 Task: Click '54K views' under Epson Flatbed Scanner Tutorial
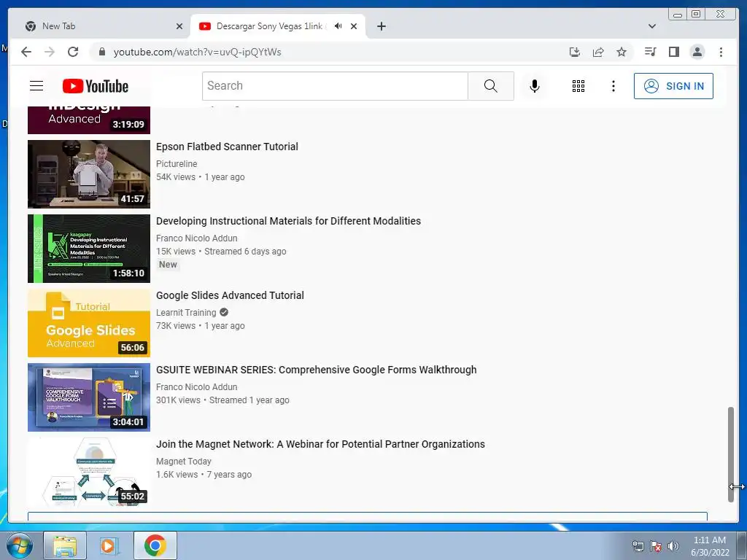click(175, 177)
